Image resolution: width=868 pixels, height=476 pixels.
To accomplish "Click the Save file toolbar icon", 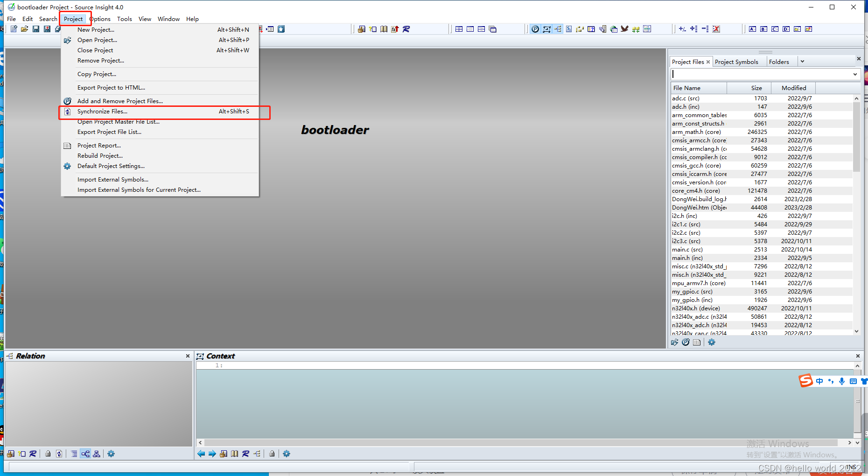I will coord(36,29).
